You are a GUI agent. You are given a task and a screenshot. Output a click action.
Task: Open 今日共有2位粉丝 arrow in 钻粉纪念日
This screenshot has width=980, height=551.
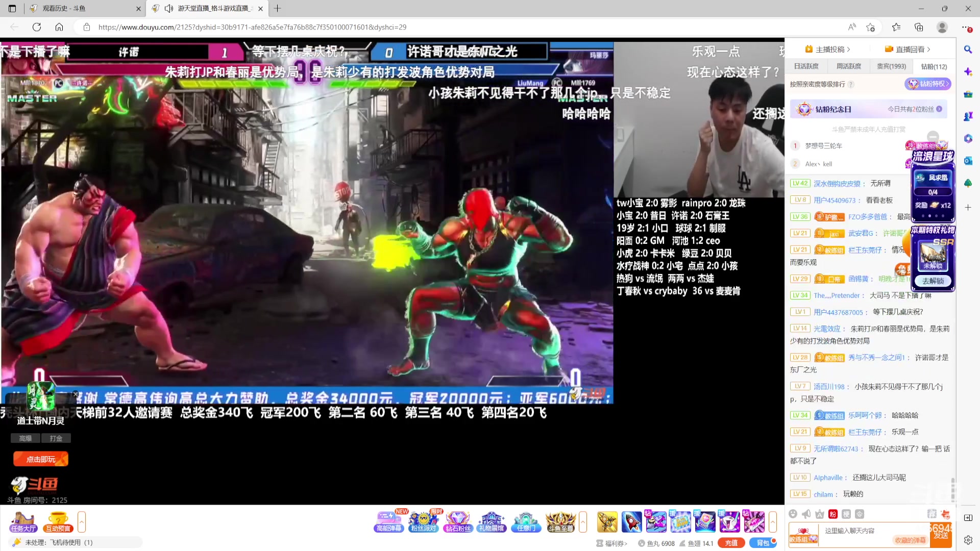click(939, 109)
